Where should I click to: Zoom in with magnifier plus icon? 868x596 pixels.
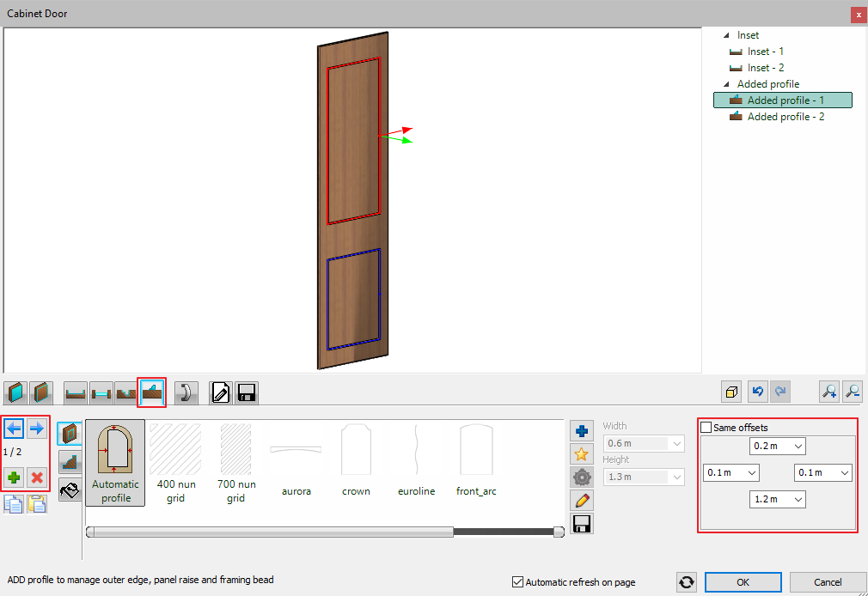[829, 392]
